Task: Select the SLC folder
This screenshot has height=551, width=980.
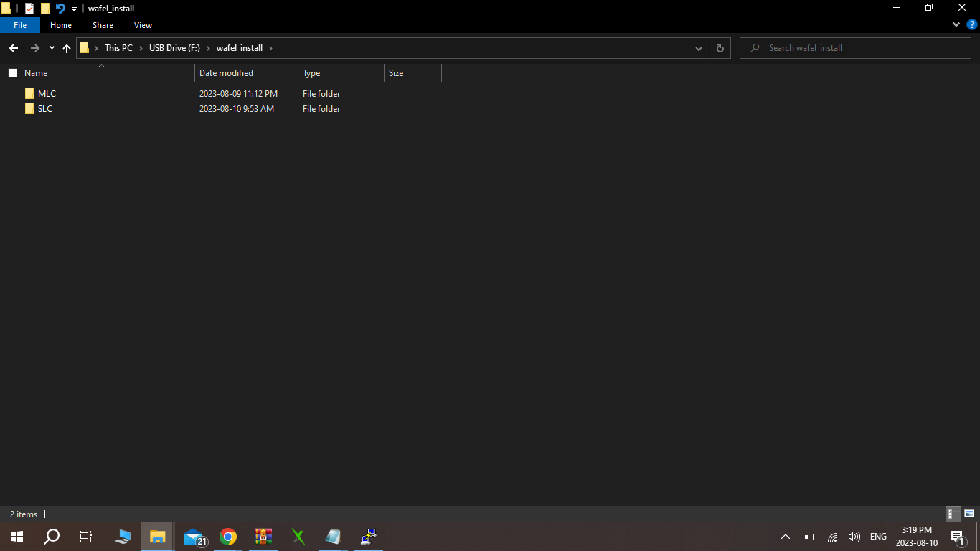Action: click(45, 109)
